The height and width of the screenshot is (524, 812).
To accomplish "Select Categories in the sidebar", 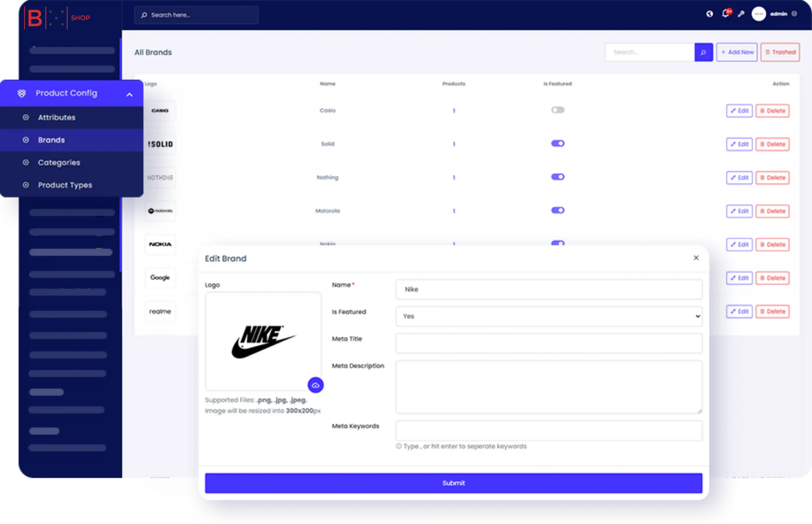I will tap(59, 163).
